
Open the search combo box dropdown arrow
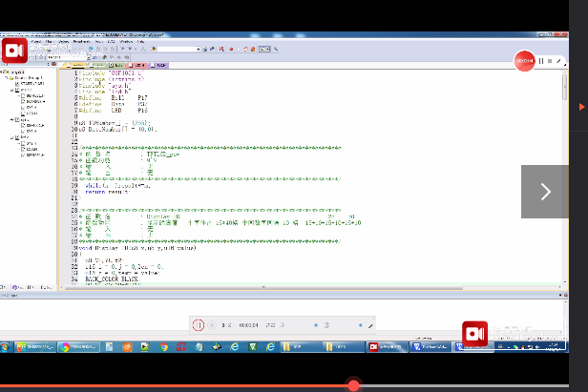click(x=199, y=49)
